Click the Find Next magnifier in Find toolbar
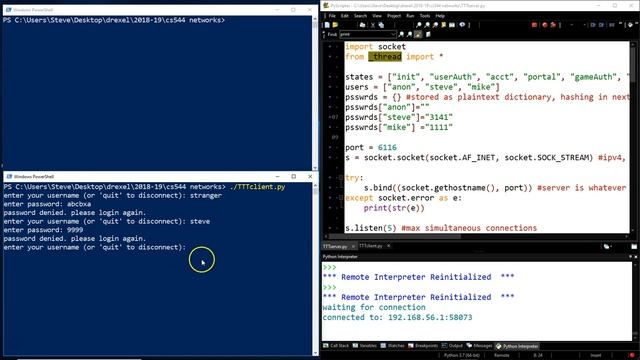The height and width of the screenshot is (360, 640). 401,34
